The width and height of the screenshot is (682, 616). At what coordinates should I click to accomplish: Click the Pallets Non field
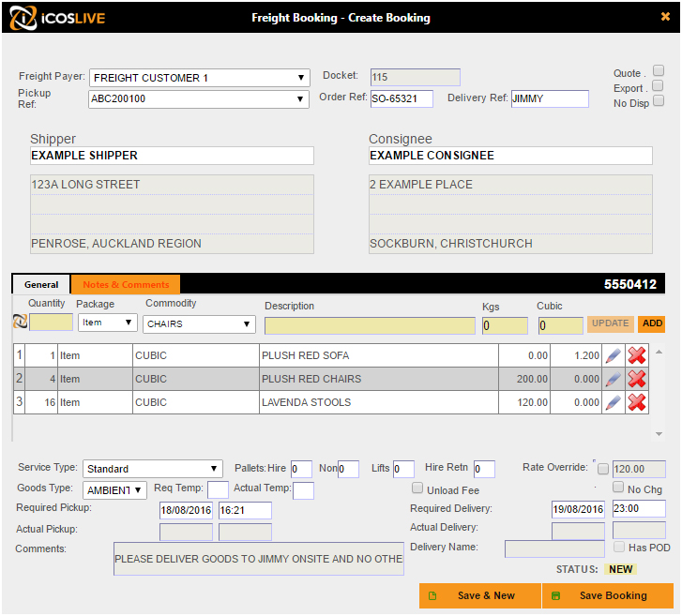click(348, 469)
